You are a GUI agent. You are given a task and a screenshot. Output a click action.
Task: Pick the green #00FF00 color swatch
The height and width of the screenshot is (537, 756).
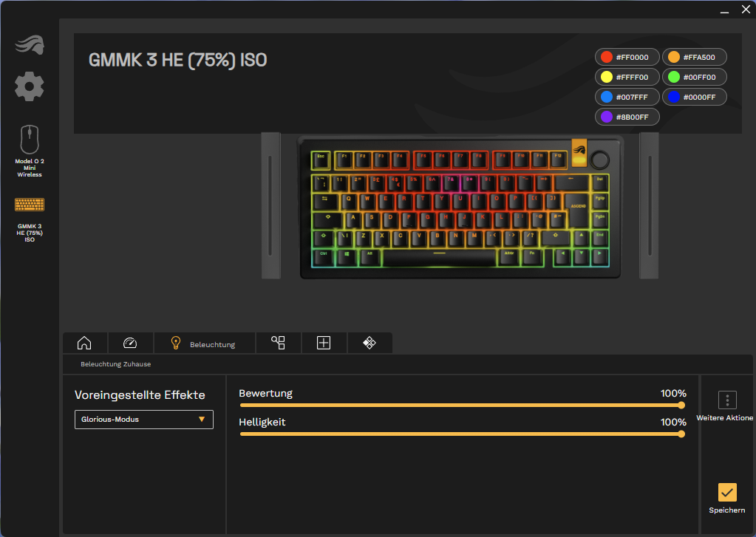pos(693,77)
